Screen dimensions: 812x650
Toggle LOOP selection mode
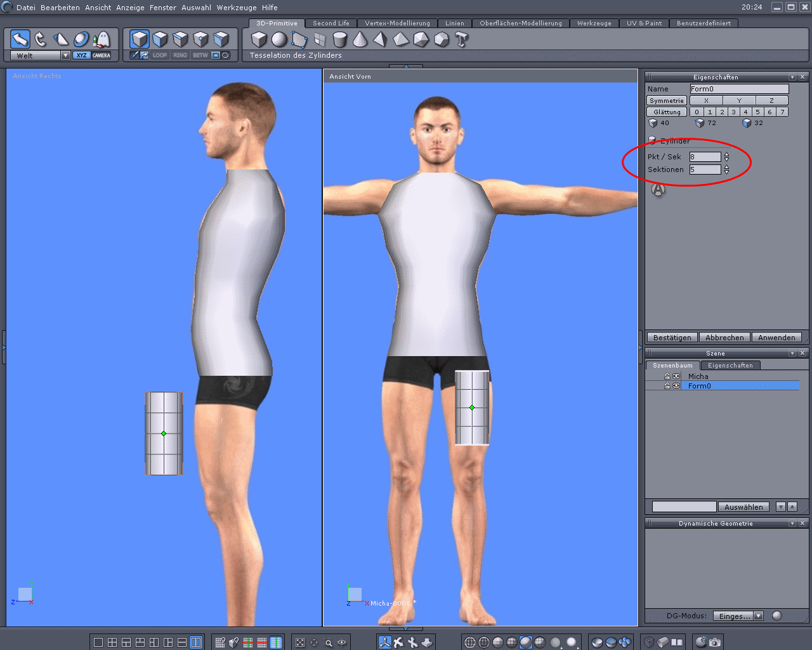click(160, 55)
